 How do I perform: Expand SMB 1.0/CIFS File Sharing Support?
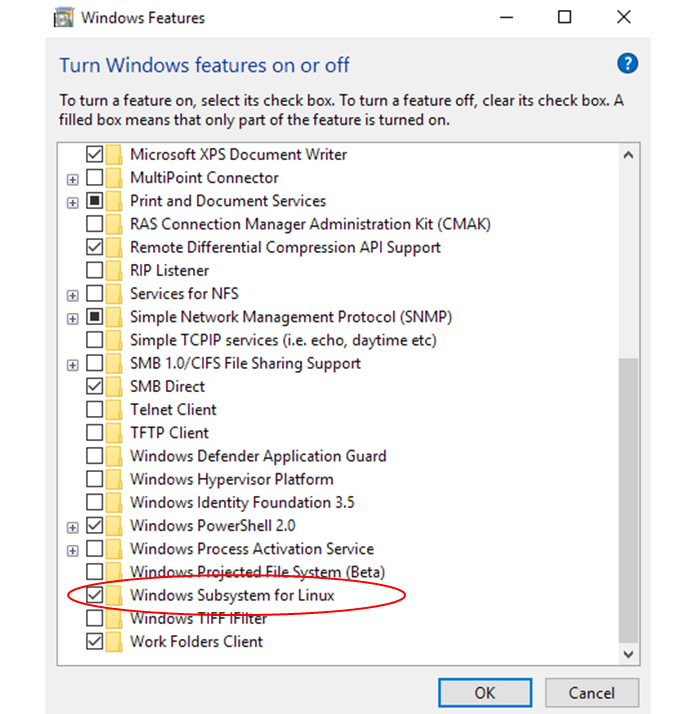(x=72, y=365)
